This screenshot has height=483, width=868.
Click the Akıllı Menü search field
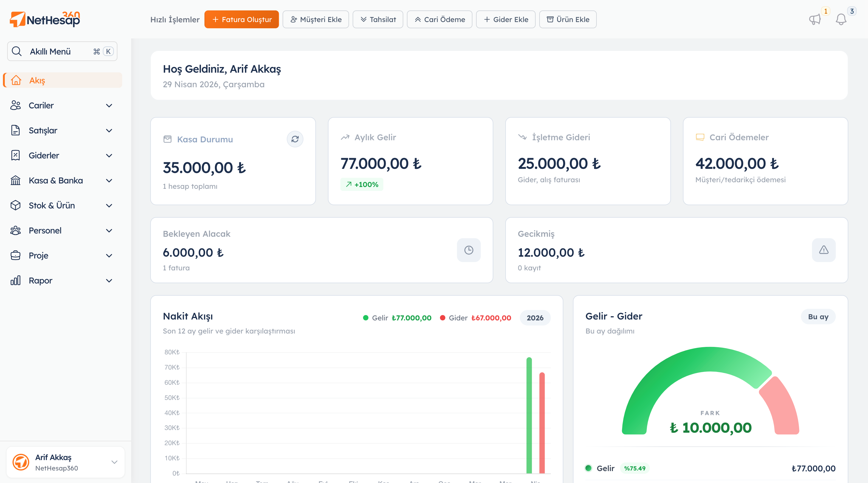(x=62, y=51)
